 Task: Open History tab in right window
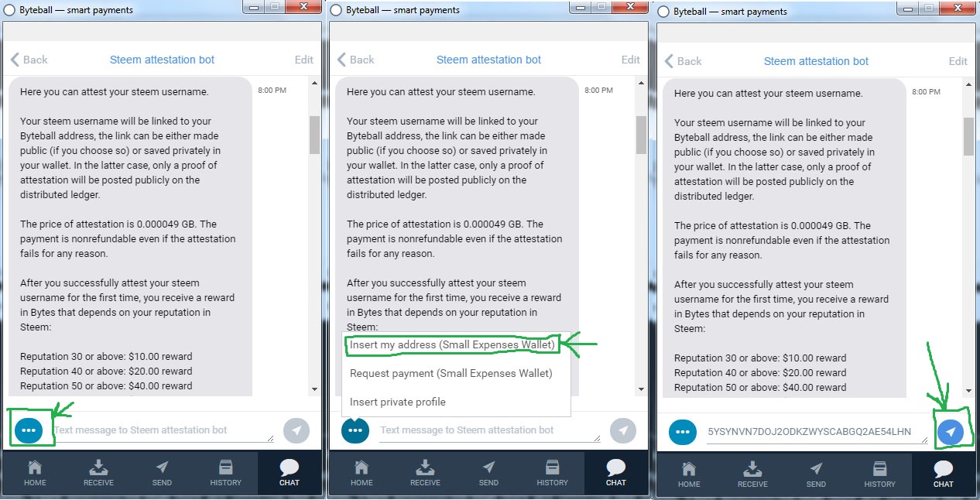(x=879, y=474)
